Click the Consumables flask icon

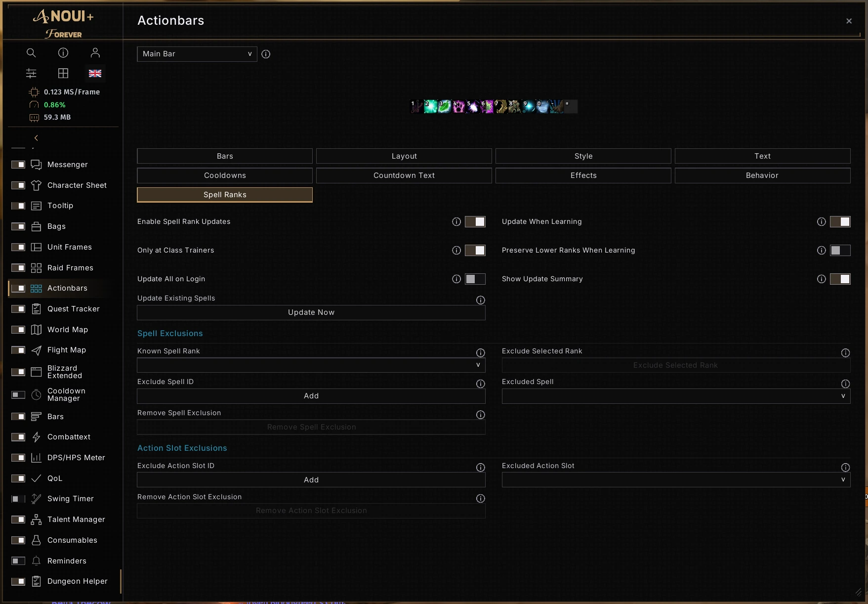coord(36,540)
